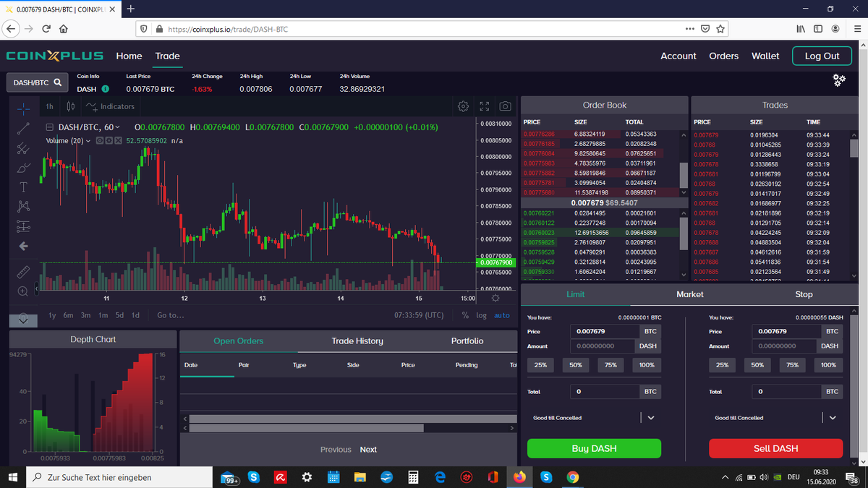868x488 pixels.
Task: Go to the Home page link
Action: 129,56
